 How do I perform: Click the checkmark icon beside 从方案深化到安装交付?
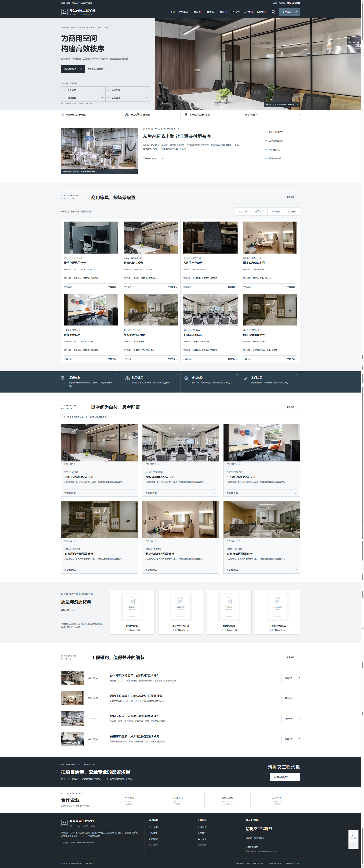186,115
